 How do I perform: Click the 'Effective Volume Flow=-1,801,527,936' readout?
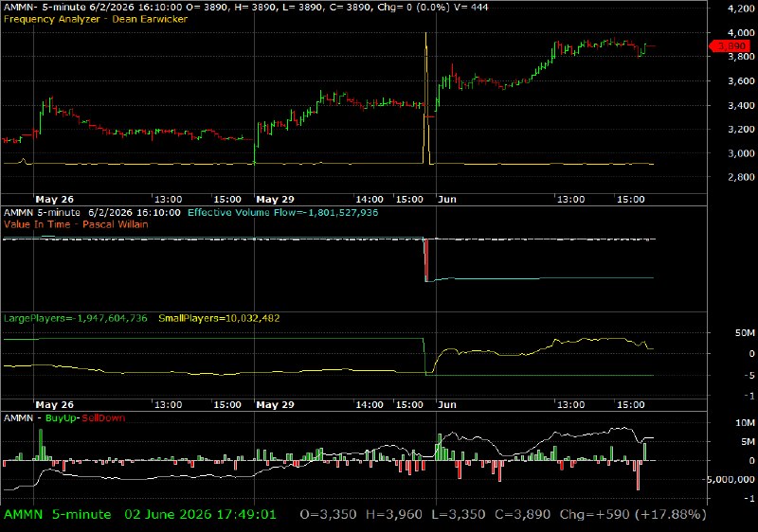[282, 212]
